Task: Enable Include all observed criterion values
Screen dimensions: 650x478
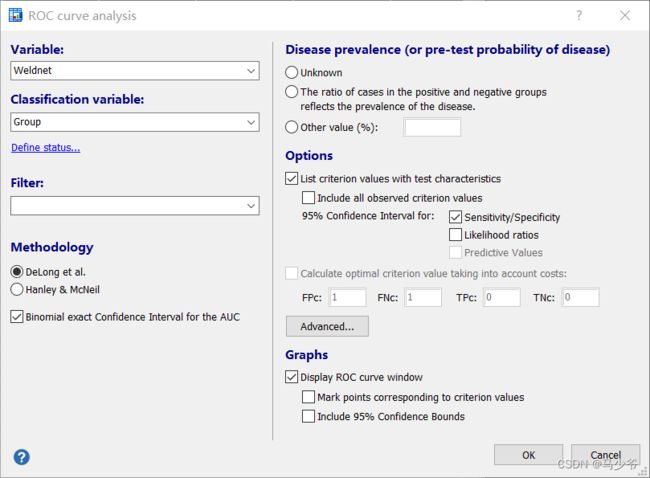Action: point(308,198)
